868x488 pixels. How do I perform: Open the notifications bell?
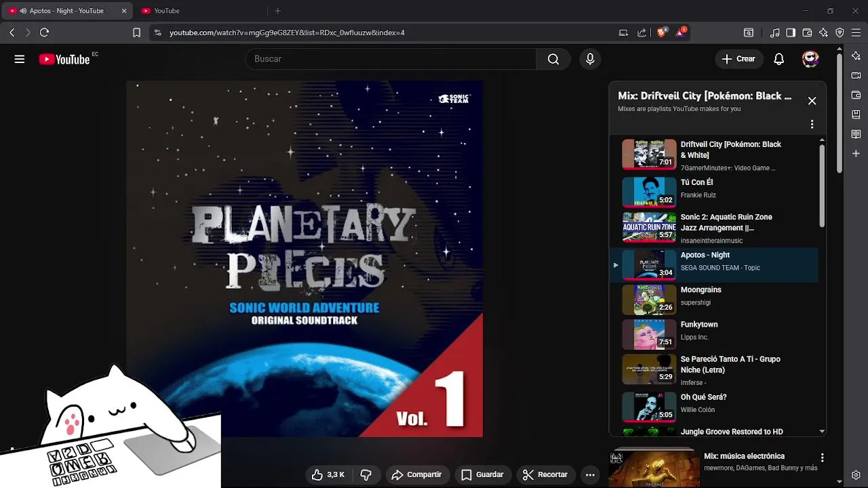point(779,59)
